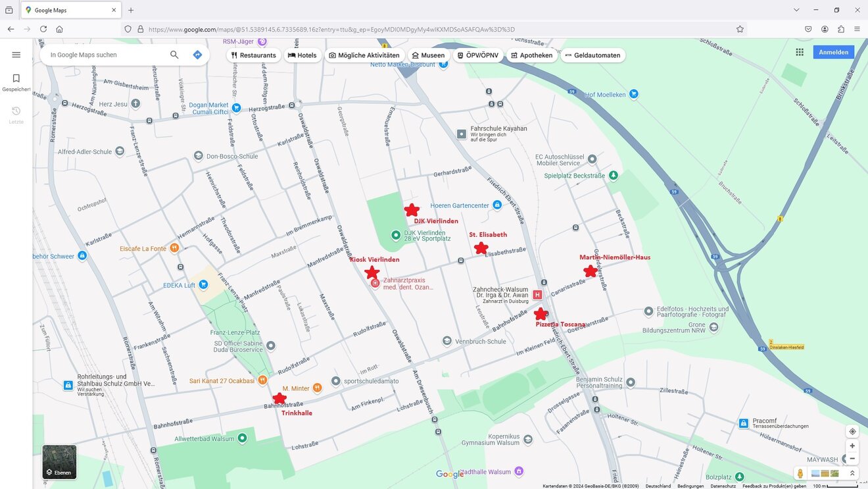Zoom out with the minus button
The image size is (868, 489).
(852, 458)
